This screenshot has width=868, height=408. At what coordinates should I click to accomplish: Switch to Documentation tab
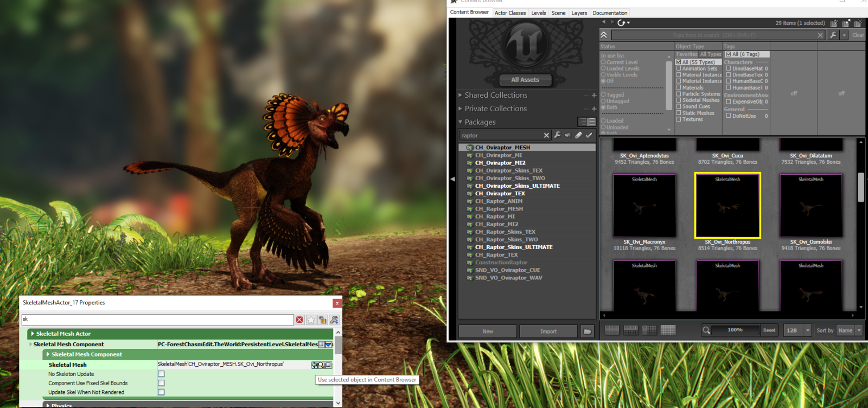tap(610, 13)
